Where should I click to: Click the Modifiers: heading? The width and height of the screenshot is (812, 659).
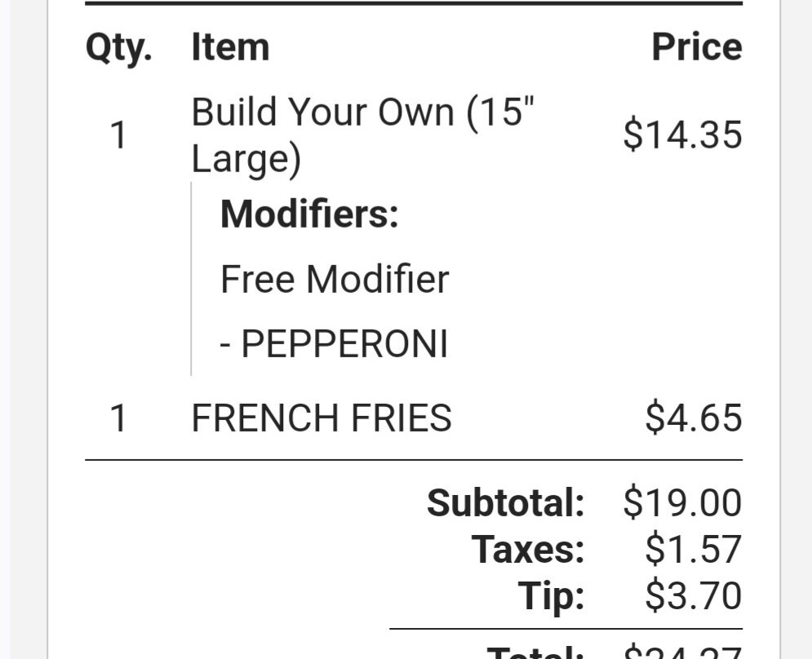(x=309, y=215)
